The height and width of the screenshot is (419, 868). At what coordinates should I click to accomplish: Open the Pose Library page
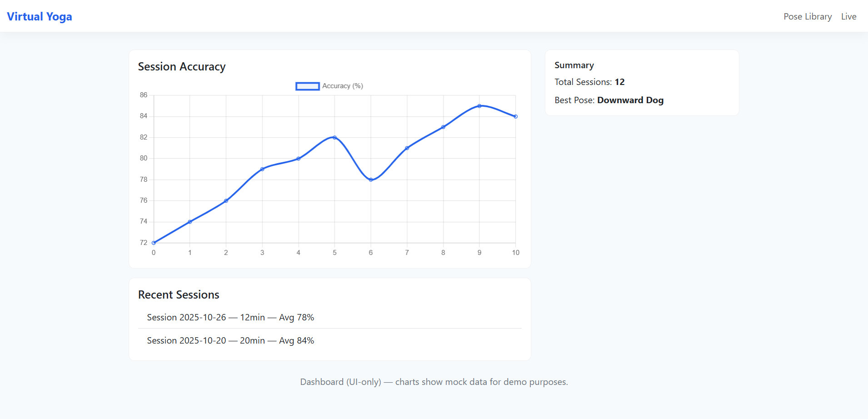coord(807,16)
